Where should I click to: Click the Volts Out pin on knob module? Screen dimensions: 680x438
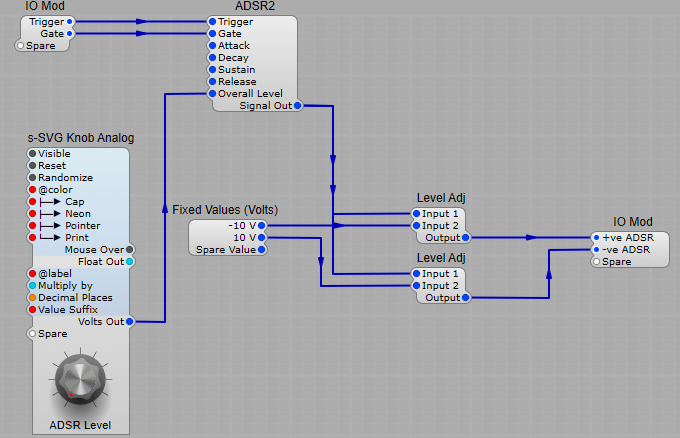[129, 321]
